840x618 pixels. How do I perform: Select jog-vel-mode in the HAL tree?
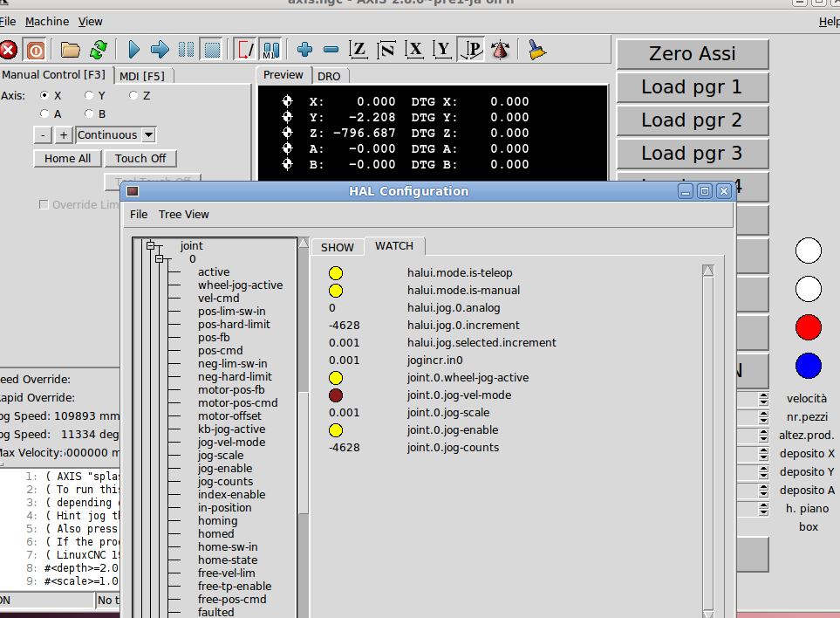(231, 443)
